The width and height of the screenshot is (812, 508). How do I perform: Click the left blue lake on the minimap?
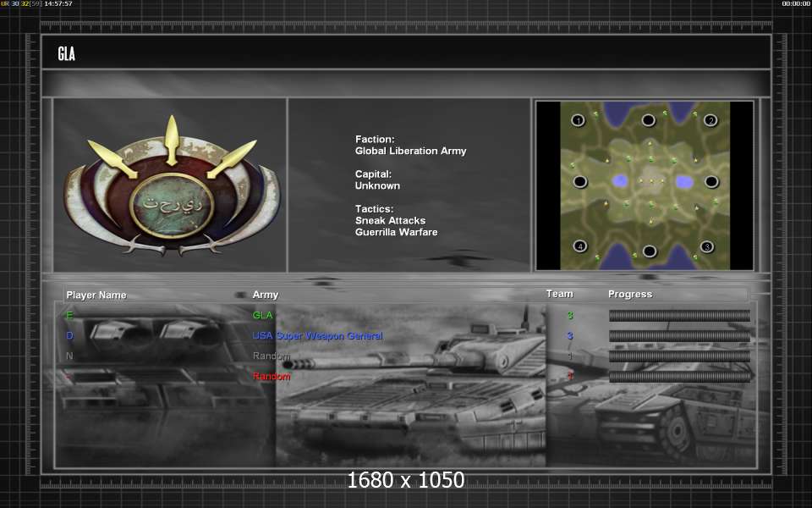pyautogui.click(x=620, y=181)
